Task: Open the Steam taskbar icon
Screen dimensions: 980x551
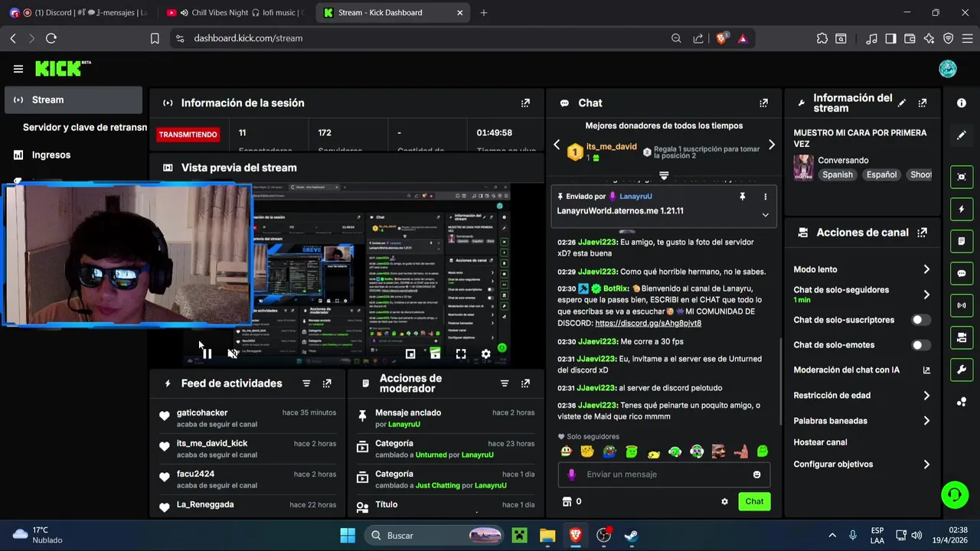Action: (x=631, y=536)
